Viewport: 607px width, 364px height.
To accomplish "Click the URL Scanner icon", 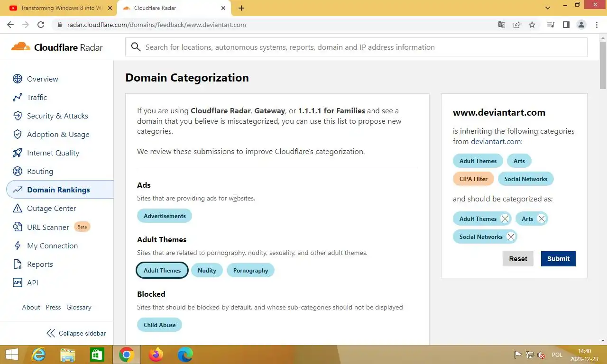I will click(x=18, y=227).
